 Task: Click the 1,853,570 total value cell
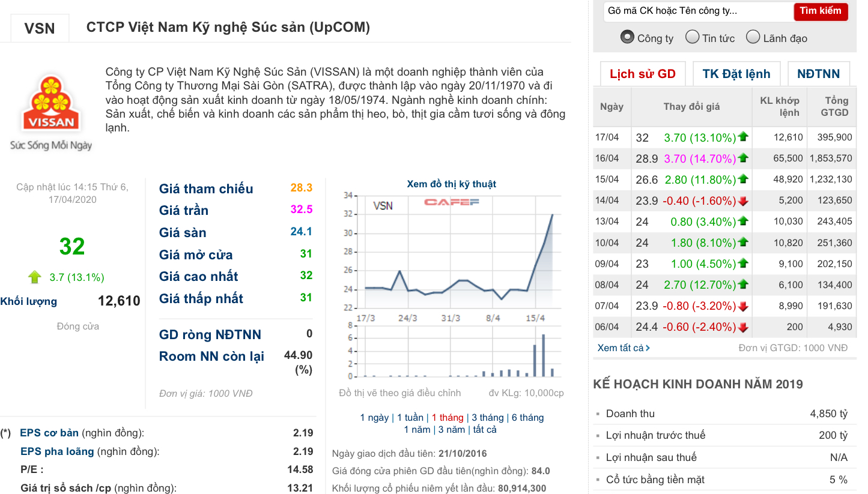pyautogui.click(x=831, y=158)
